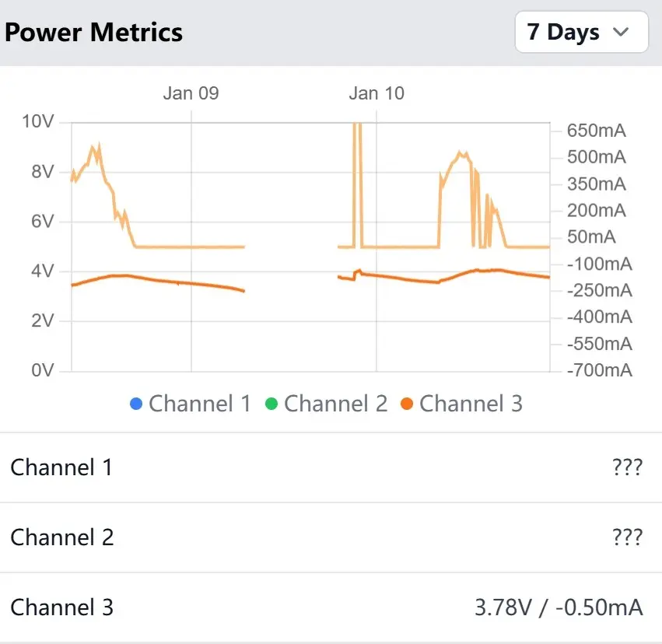
Task: Click the Jan 10 date label
Action: point(377,93)
